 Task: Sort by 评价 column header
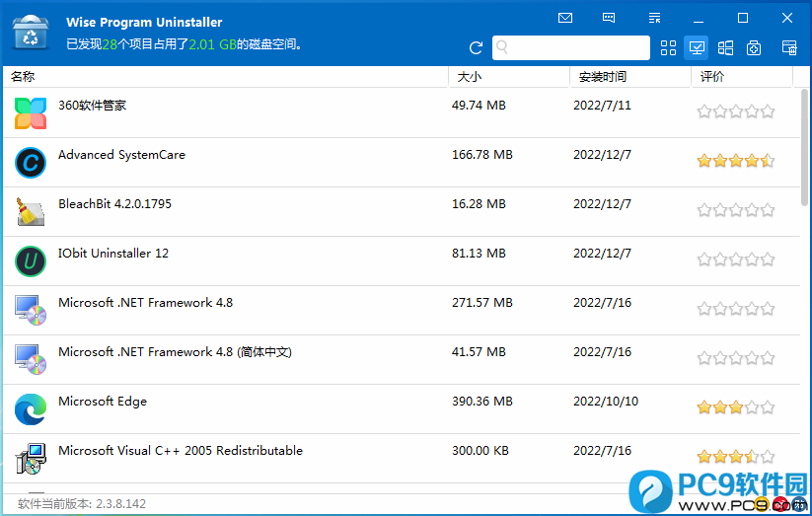tap(712, 77)
